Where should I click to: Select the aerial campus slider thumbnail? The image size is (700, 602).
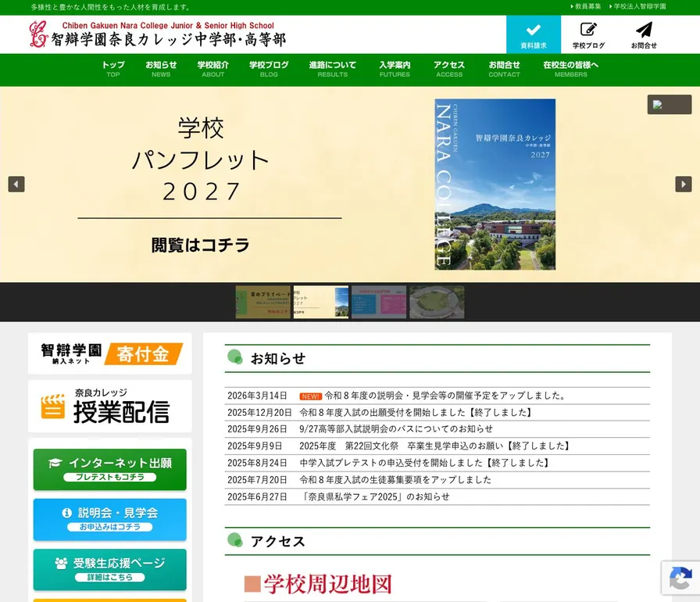click(437, 303)
